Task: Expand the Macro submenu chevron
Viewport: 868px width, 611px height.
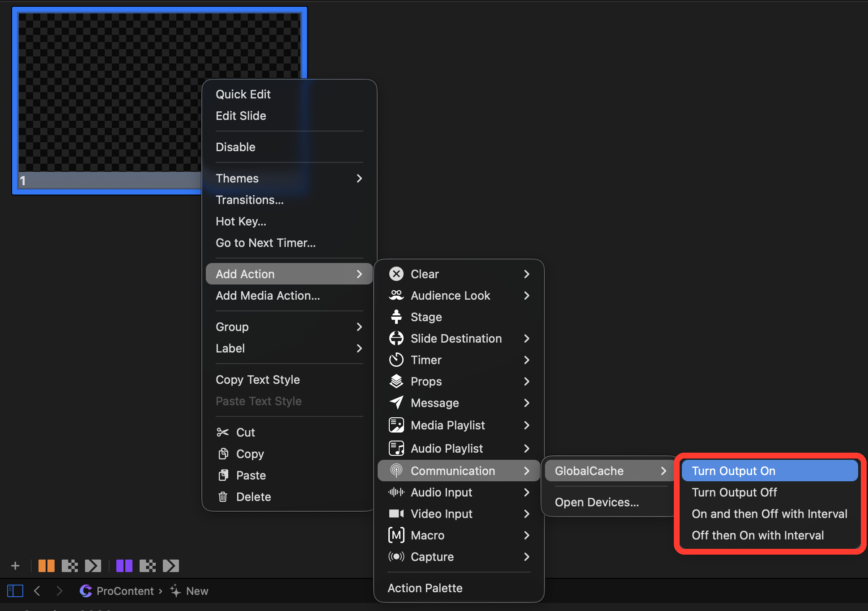Action: pos(527,535)
